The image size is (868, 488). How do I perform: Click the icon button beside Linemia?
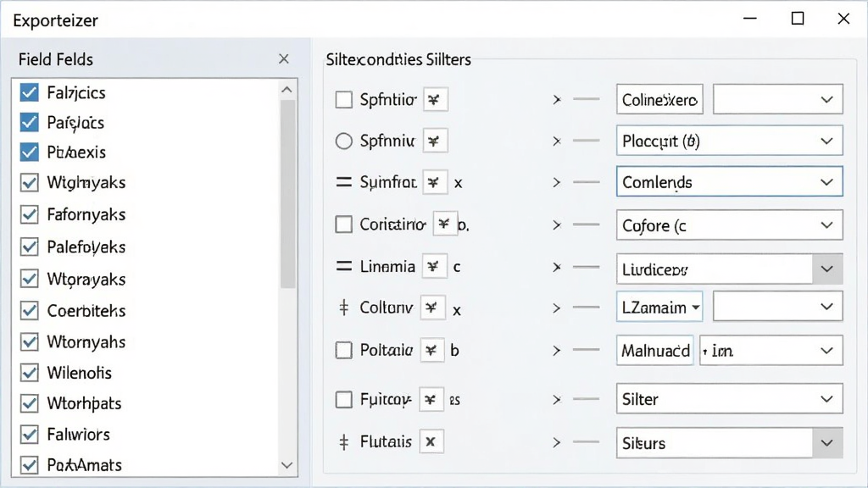point(434,267)
